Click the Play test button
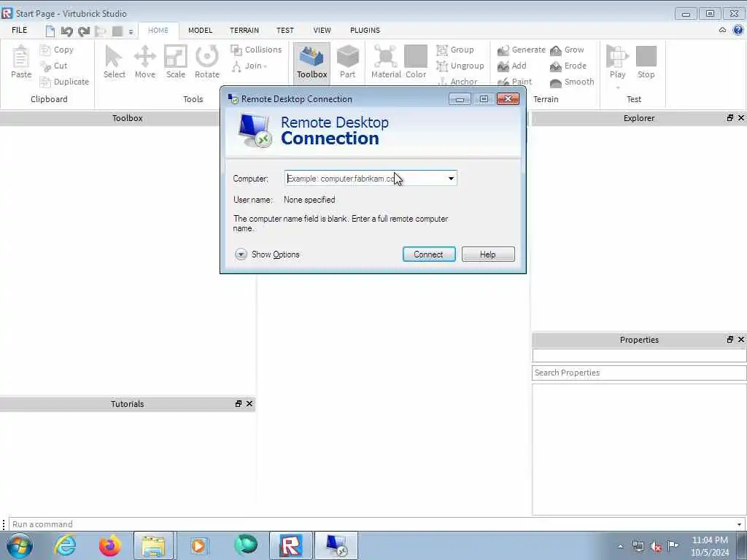 [617, 61]
